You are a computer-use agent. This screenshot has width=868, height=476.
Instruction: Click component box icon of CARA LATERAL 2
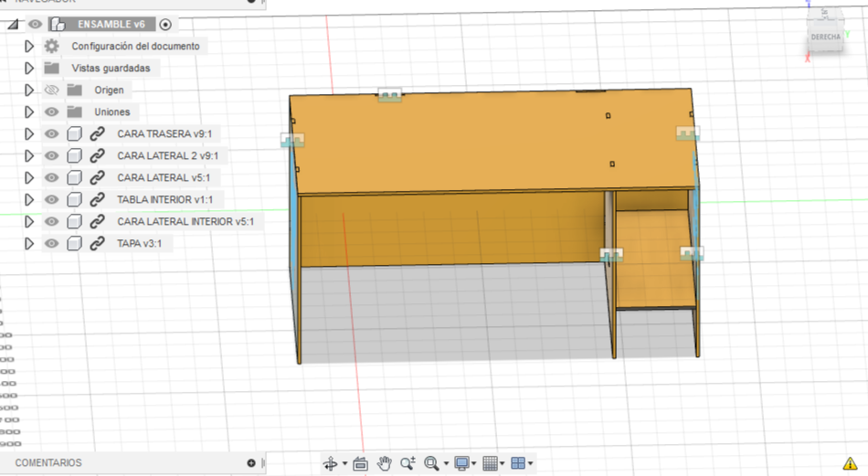coord(74,155)
